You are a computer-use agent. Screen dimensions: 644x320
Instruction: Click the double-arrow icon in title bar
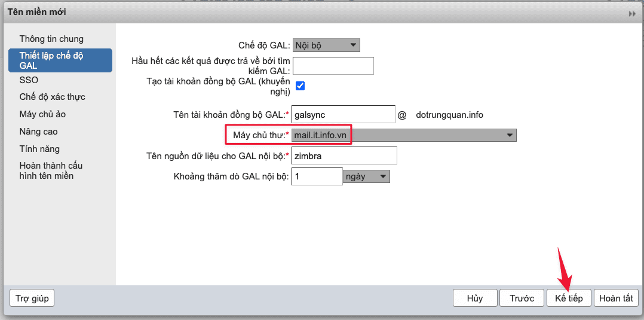632,13
